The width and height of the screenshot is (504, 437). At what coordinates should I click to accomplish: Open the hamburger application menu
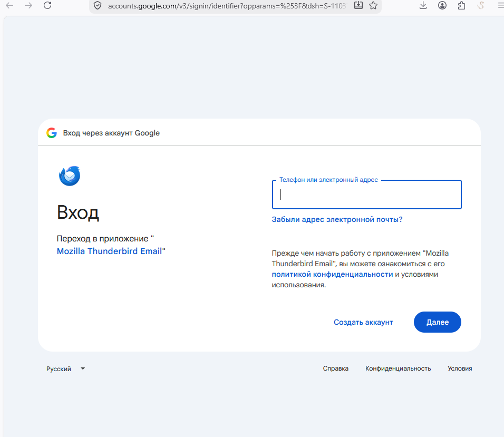[500, 5]
